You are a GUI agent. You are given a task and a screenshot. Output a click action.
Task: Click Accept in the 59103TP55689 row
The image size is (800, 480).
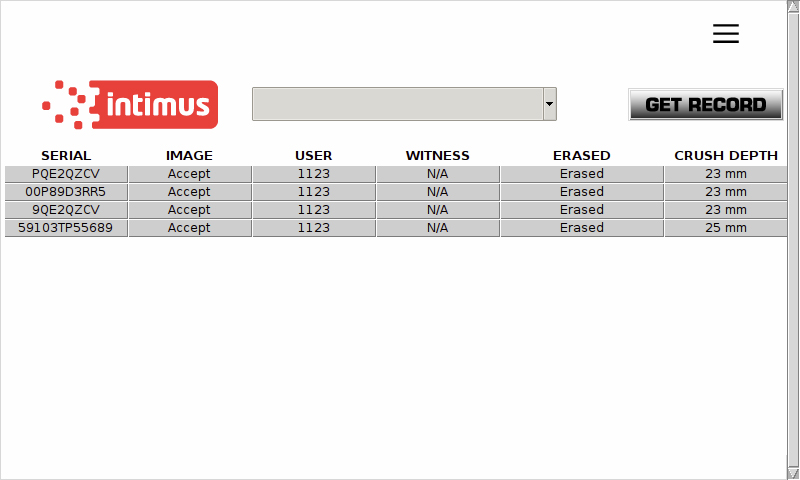point(190,228)
